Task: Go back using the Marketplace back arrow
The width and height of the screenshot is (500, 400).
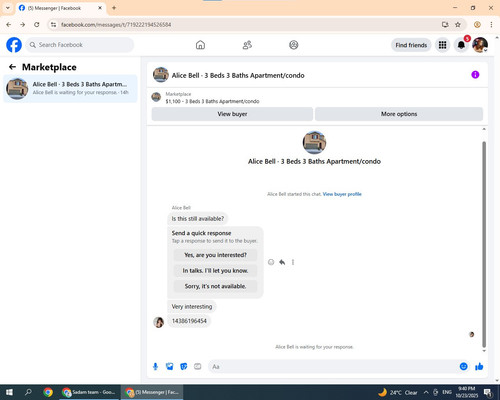Action: pyautogui.click(x=12, y=67)
